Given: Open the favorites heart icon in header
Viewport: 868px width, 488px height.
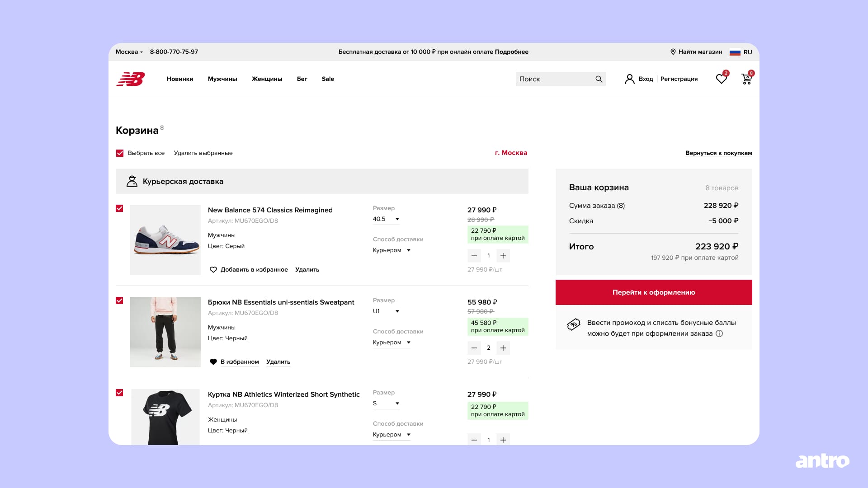Looking at the screenshot, I should click(x=721, y=79).
